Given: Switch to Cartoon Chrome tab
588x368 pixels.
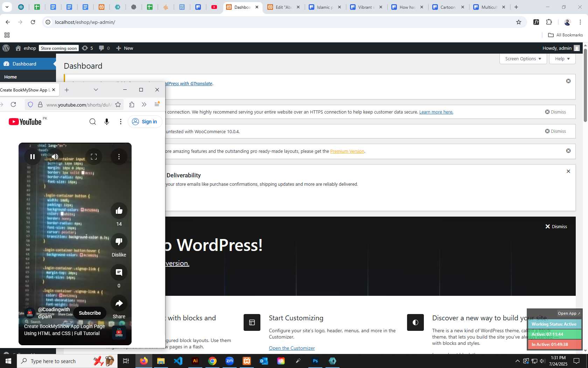Looking at the screenshot, I should point(448,7).
